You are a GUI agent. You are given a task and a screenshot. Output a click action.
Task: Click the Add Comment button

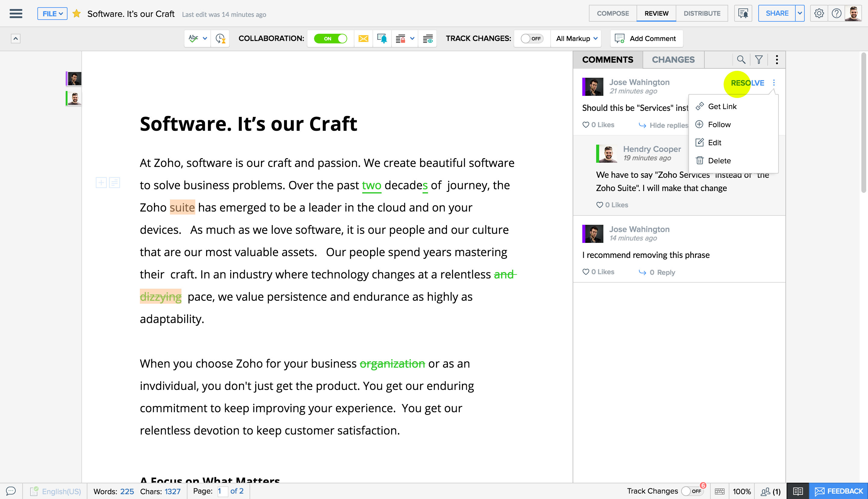pos(646,38)
